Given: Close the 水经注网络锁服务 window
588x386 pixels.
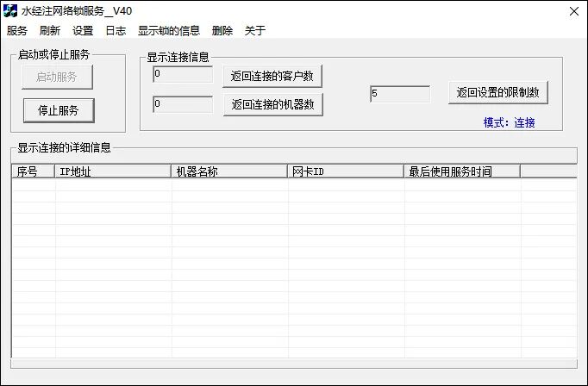Looking at the screenshot, I should (574, 11).
